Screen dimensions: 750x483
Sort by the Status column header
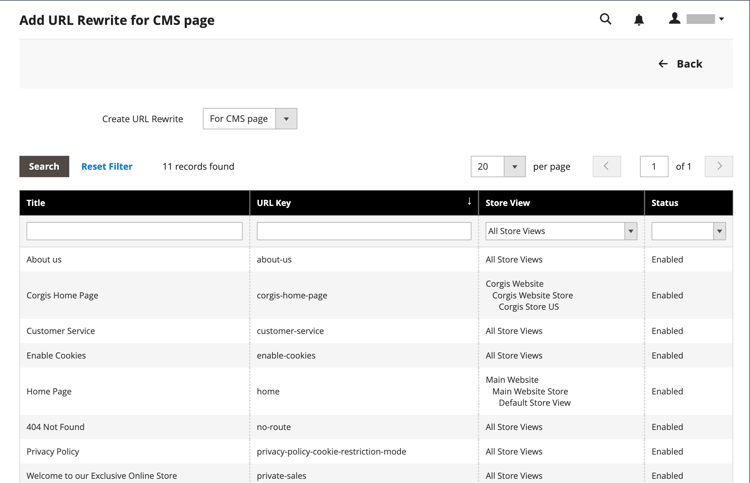pos(688,203)
